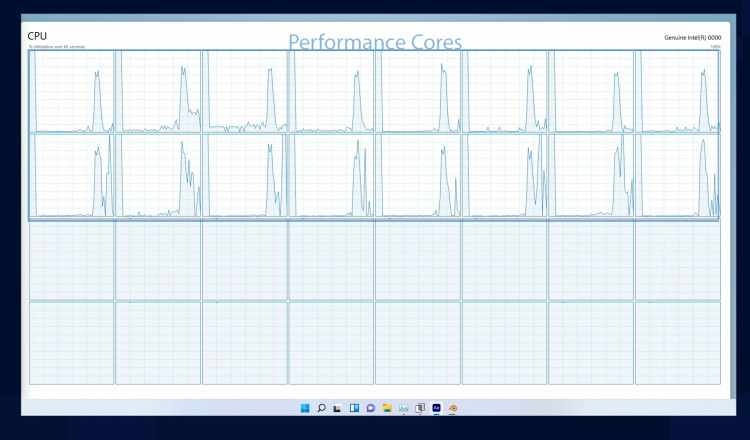Switch to Task Manager taskbar icon
The width and height of the screenshot is (750, 440).
(x=403, y=408)
